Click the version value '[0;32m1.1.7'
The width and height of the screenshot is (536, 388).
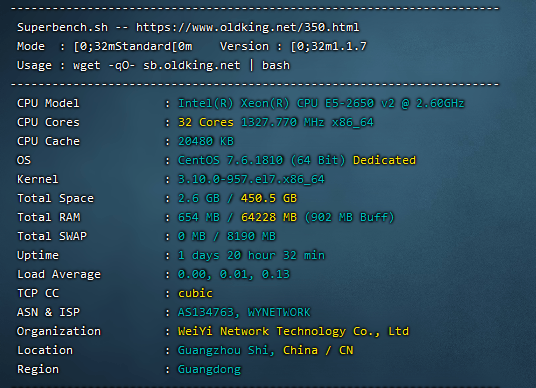pos(328,46)
